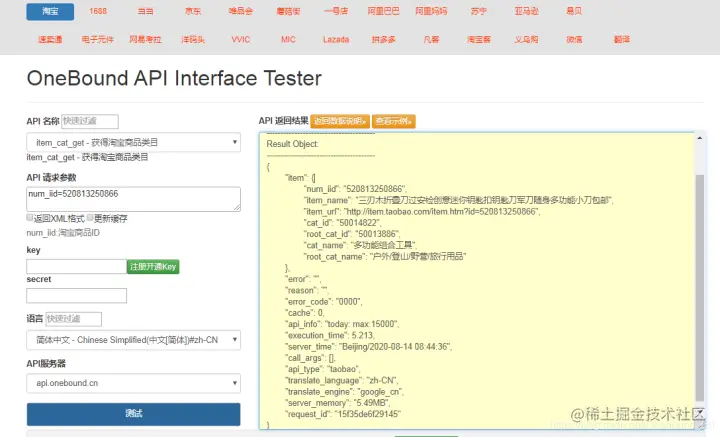Click the orange 查看示例 button
The width and height of the screenshot is (720, 437).
394,121
